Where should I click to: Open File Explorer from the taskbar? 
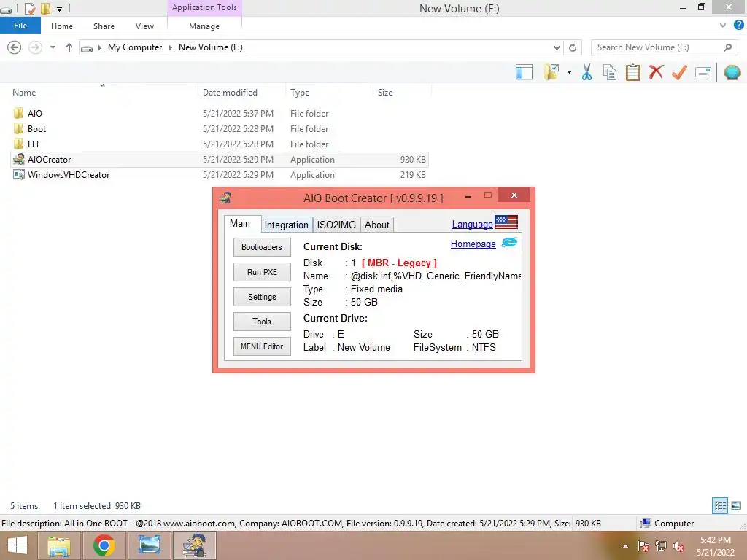(59, 545)
